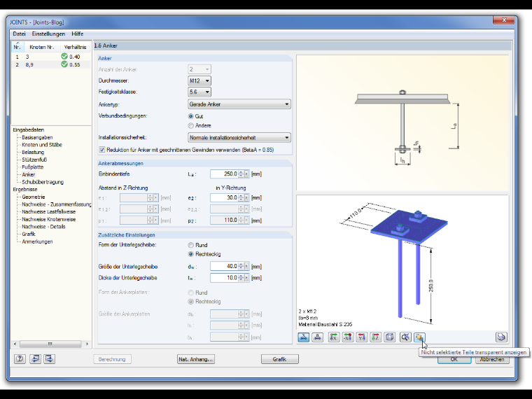This screenshot has width=532, height=399.
Task: Click the Grafik button
Action: point(279,359)
